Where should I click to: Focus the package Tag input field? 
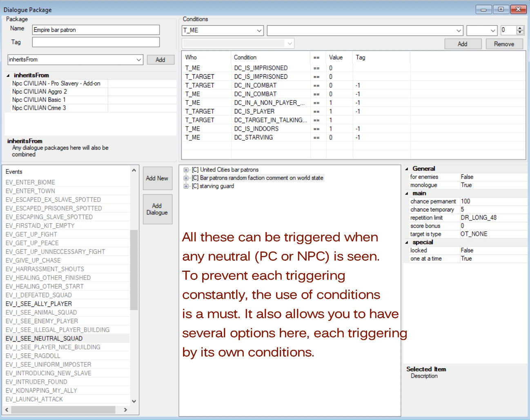pos(96,42)
